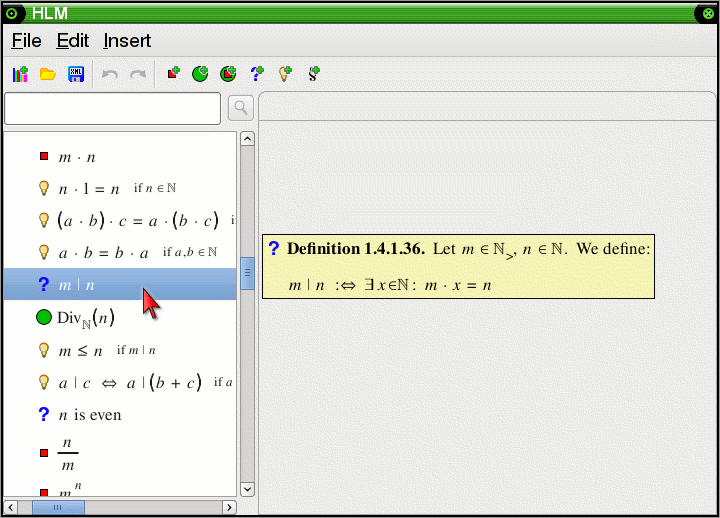The image size is (720, 518).
Task: Save as XML with the floppy icon
Action: tap(75, 74)
